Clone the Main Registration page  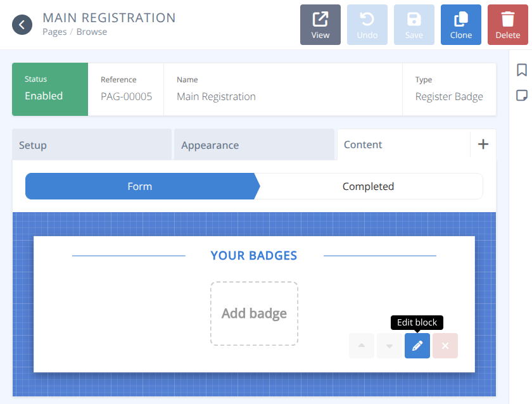(x=461, y=25)
